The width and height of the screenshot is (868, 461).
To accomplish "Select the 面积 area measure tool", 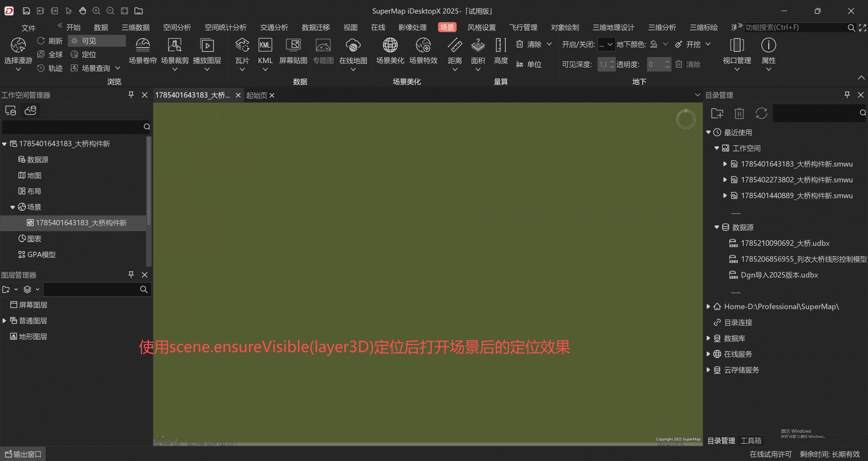I will coord(478,55).
